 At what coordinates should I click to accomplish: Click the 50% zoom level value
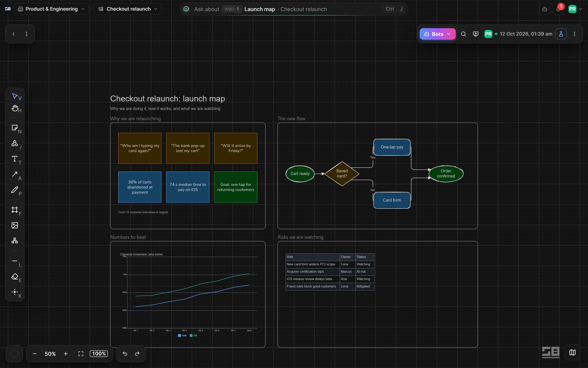tap(50, 354)
